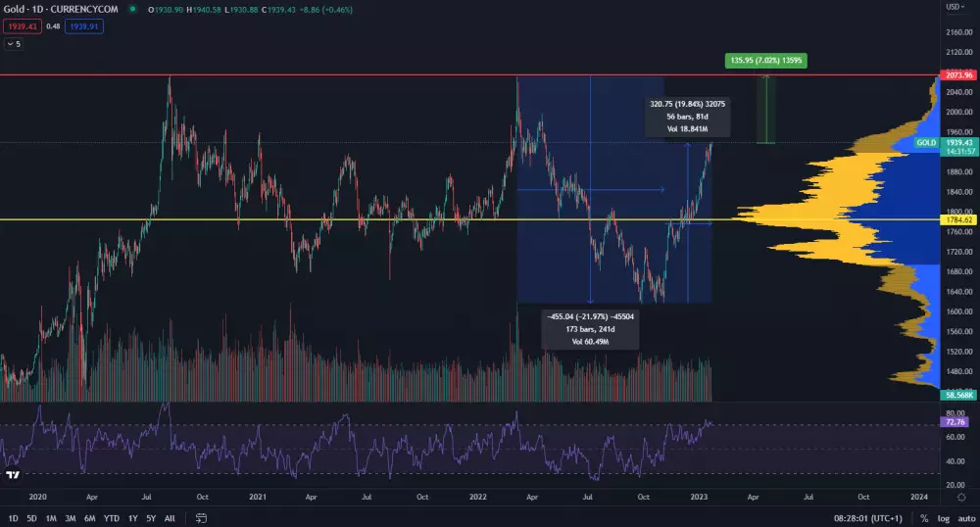Screen dimensions: 980x527
Task: Toggle percent scale mode
Action: 924,517
